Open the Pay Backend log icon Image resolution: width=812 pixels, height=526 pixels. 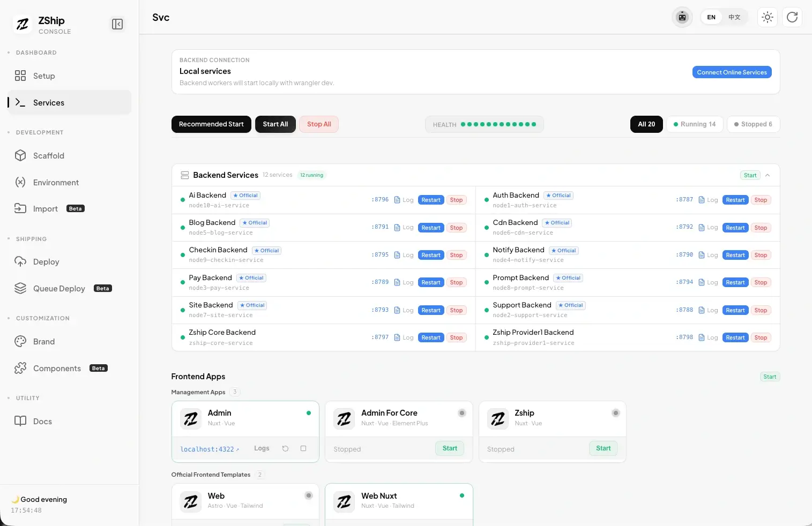[x=397, y=282]
